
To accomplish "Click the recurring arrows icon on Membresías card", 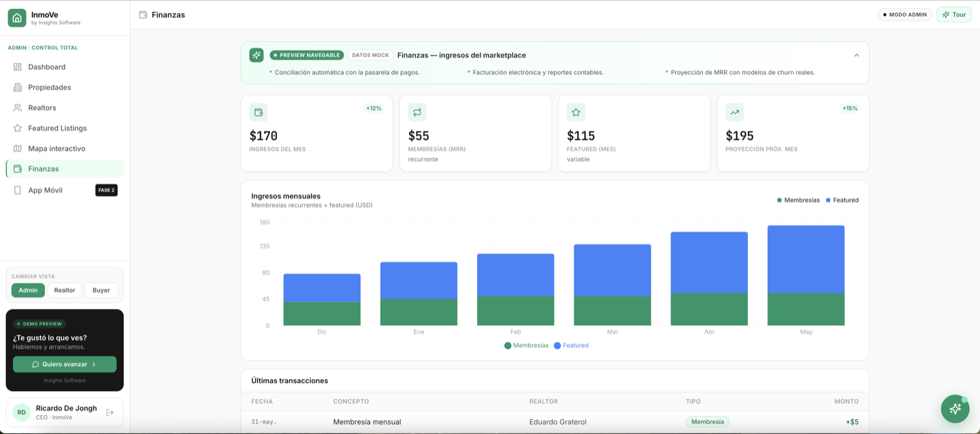I will 417,112.
